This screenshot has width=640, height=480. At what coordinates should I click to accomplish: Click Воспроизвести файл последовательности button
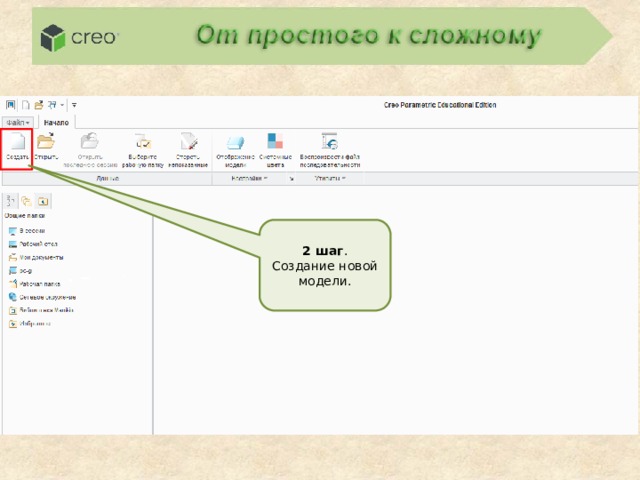pyautogui.click(x=330, y=150)
